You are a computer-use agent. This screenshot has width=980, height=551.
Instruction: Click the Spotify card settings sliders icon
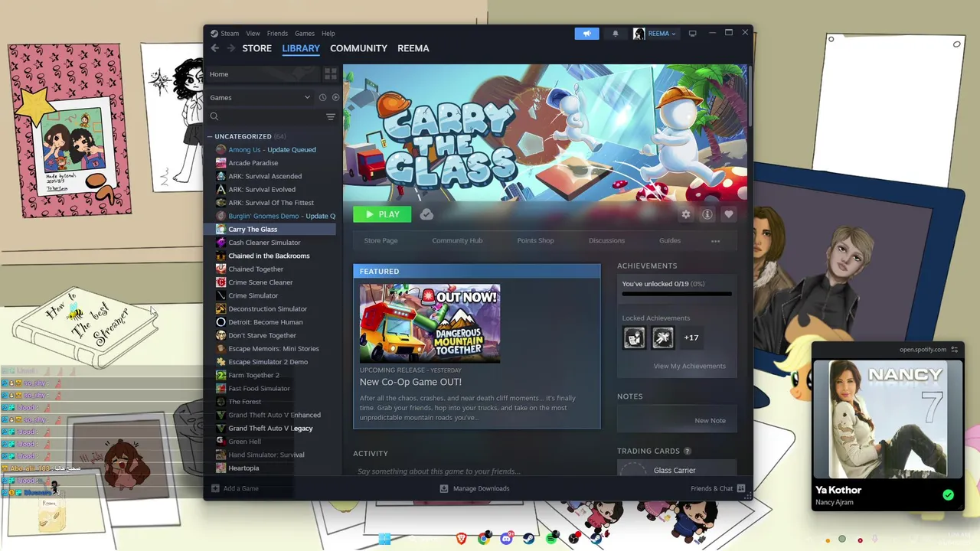tap(955, 350)
